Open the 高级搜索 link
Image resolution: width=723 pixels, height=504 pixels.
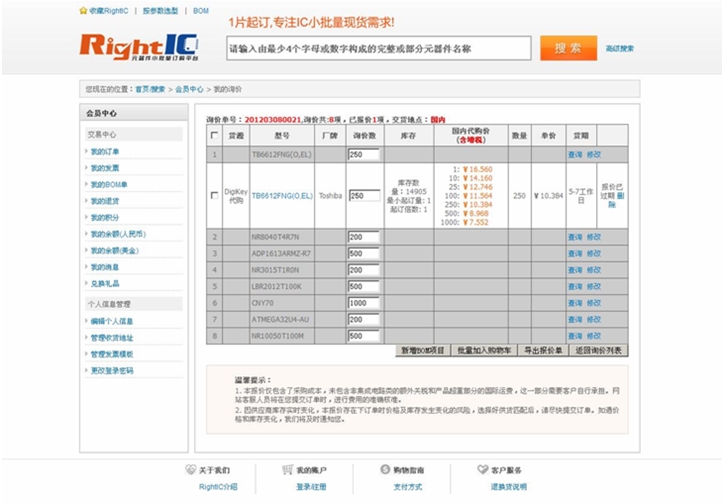click(619, 48)
